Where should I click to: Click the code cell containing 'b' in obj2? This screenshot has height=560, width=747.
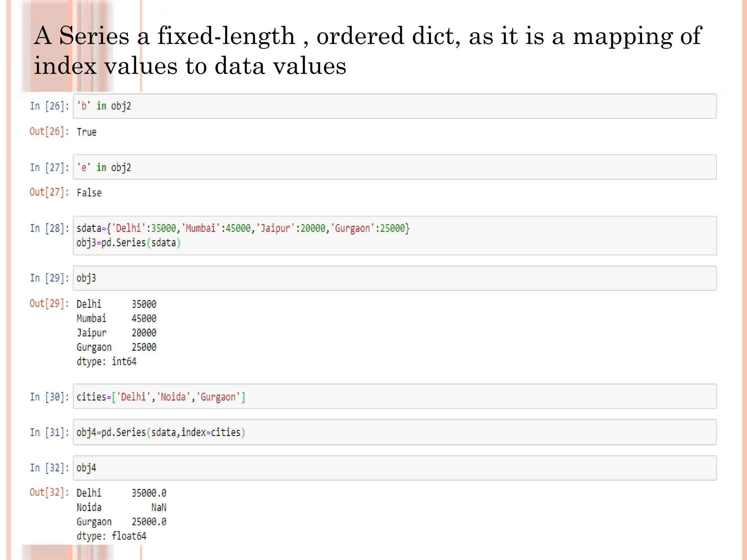[395, 106]
